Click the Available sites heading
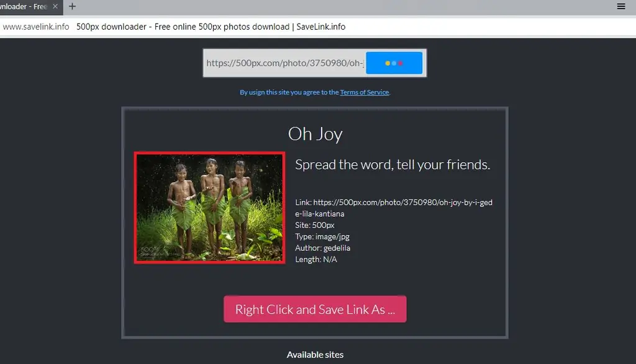The height and width of the screenshot is (364, 636). [x=315, y=355]
